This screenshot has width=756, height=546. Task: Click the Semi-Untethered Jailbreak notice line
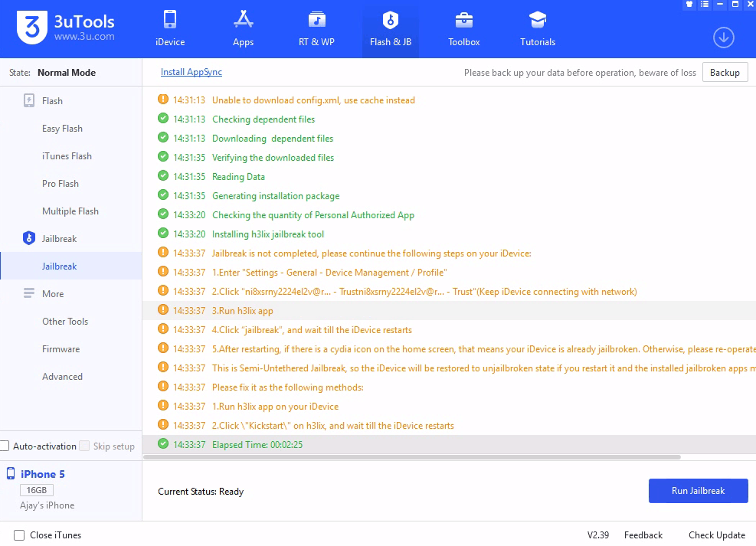coord(484,368)
